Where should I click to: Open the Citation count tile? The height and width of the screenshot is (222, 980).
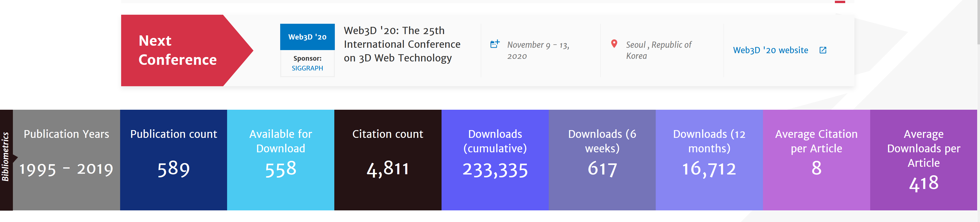point(388,160)
